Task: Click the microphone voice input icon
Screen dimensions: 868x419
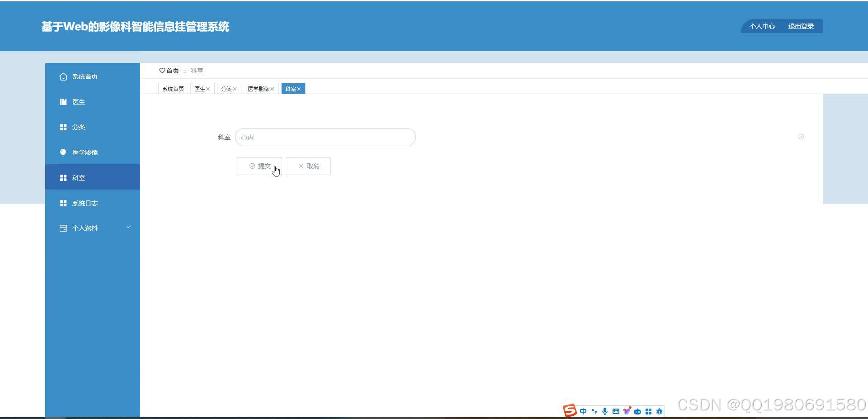Action: click(x=605, y=411)
